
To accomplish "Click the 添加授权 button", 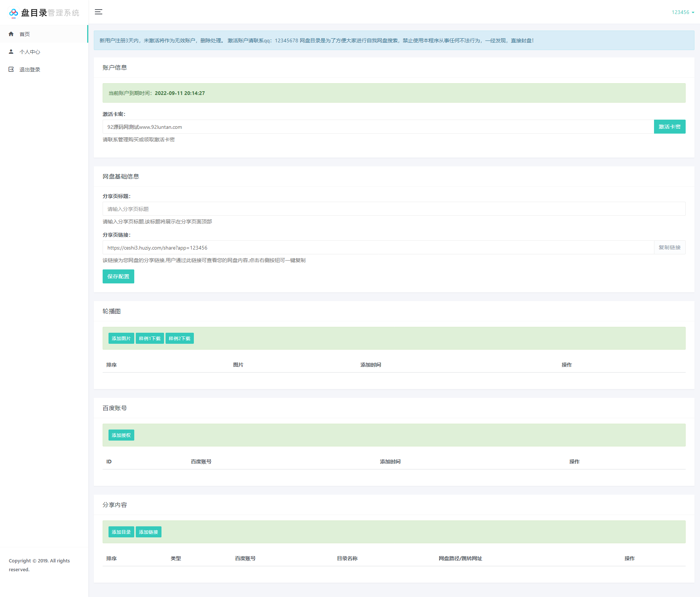I will [x=121, y=435].
